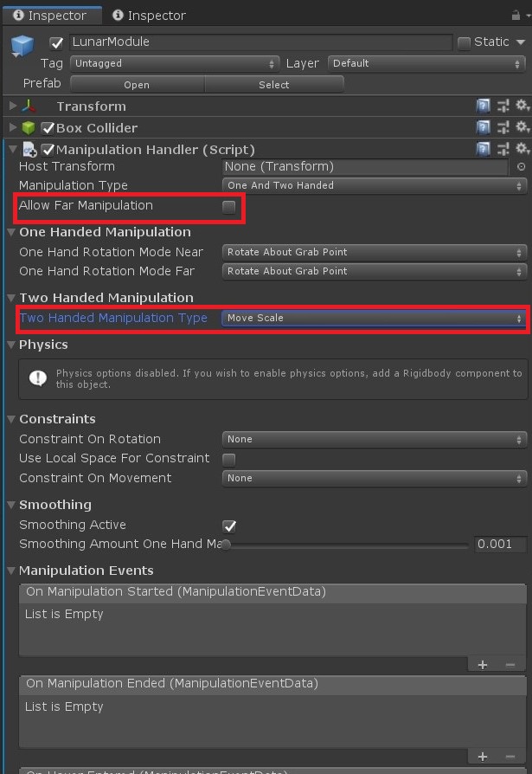This screenshot has height=774, width=532.
Task: Expand the Transform component
Action: (x=13, y=105)
